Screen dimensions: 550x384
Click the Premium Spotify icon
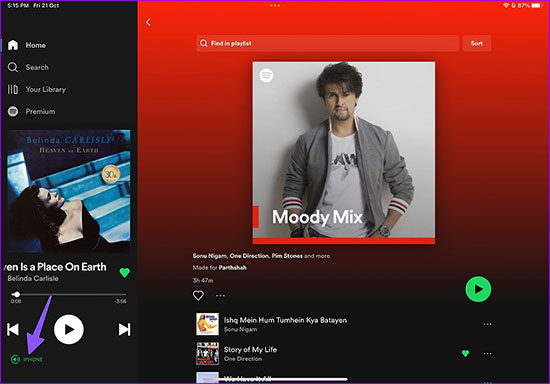pyautogui.click(x=13, y=112)
